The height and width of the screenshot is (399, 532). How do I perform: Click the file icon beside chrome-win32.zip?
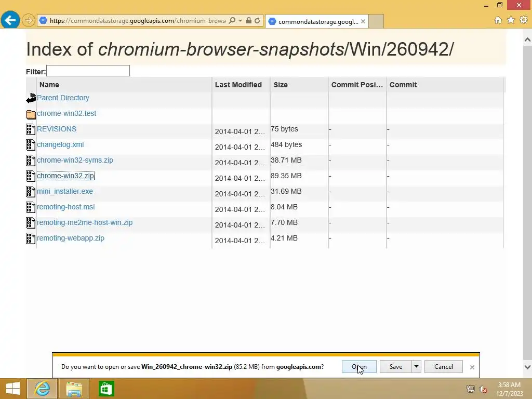pos(31,176)
